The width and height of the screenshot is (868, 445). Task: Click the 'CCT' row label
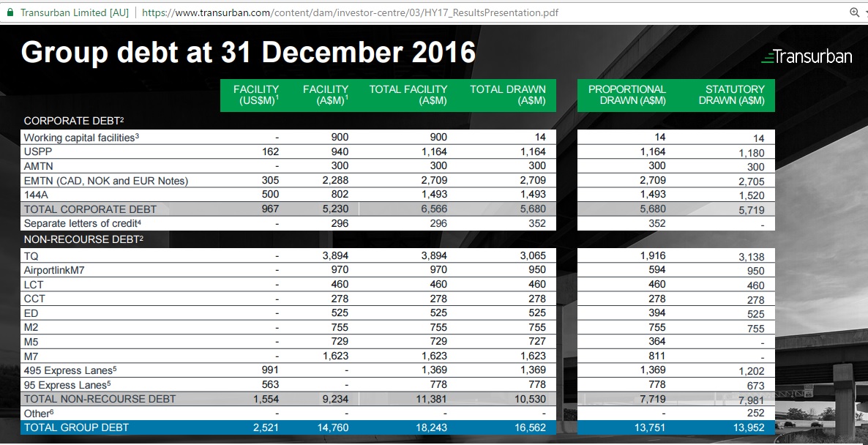[34, 299]
